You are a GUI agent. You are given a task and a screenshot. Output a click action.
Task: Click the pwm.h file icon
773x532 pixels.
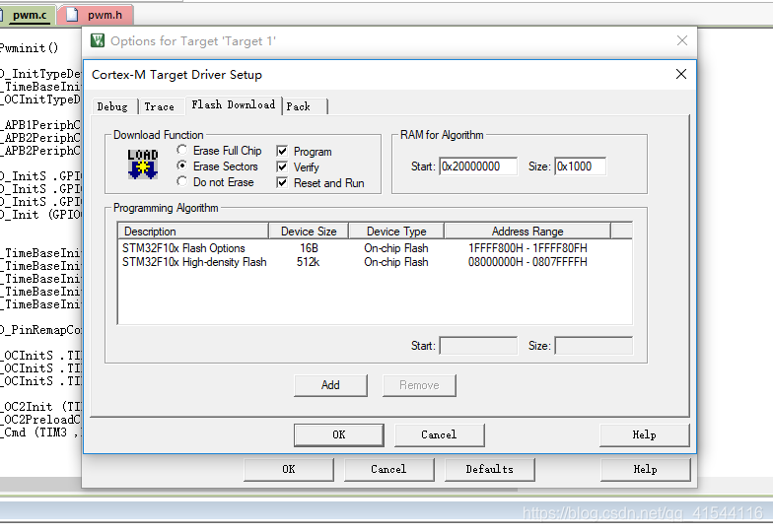(72, 15)
